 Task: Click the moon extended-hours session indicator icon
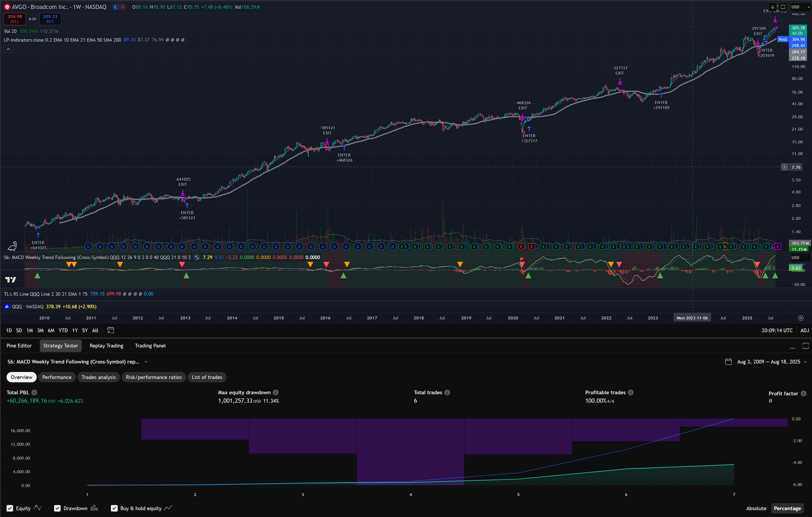click(116, 7)
